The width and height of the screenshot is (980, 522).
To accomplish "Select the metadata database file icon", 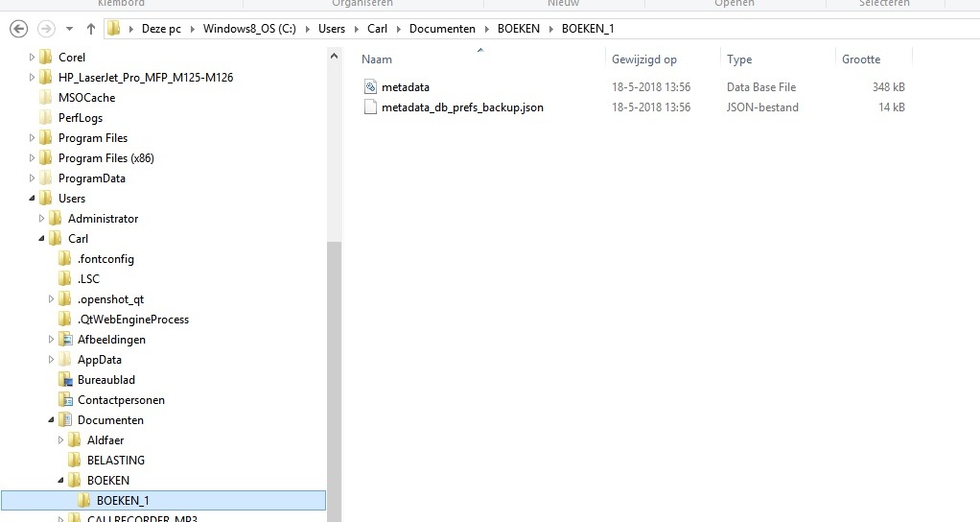I will pyautogui.click(x=371, y=87).
